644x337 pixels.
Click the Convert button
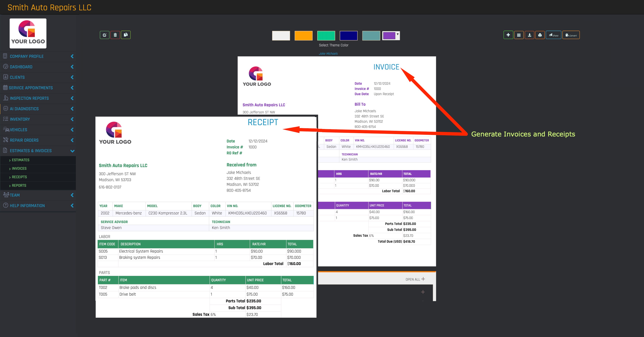pos(571,35)
